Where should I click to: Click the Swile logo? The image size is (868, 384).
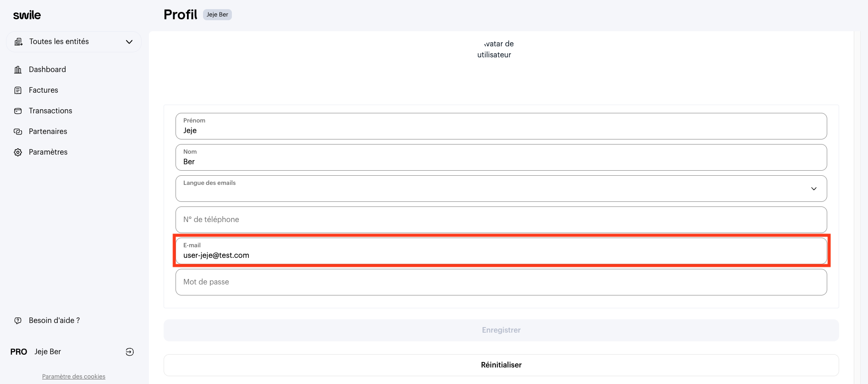[27, 15]
